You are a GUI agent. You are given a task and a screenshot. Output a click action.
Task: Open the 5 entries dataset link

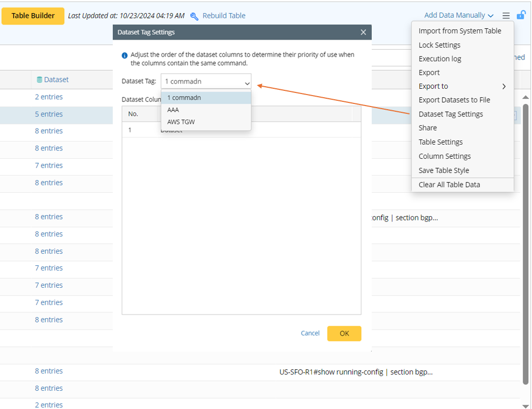click(x=49, y=114)
